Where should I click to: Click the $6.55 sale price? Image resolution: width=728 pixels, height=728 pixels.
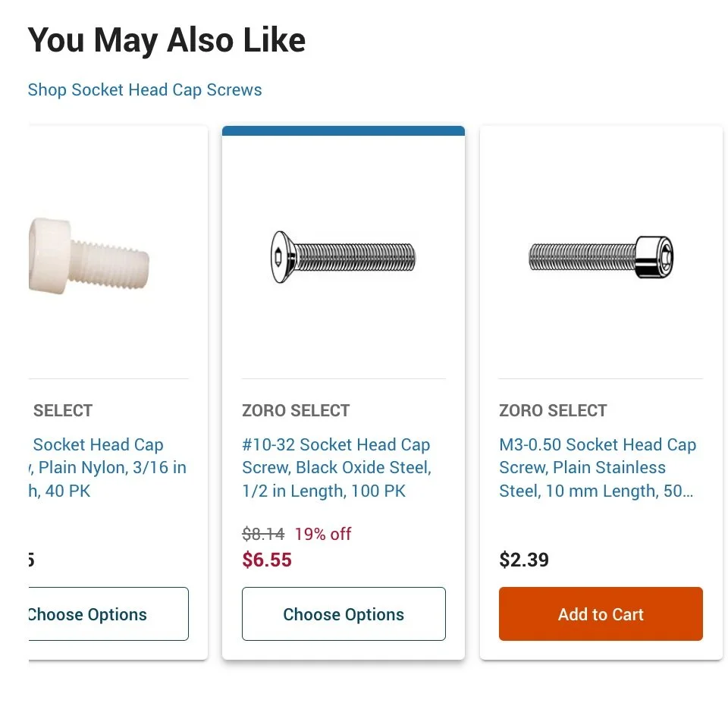[x=267, y=560]
